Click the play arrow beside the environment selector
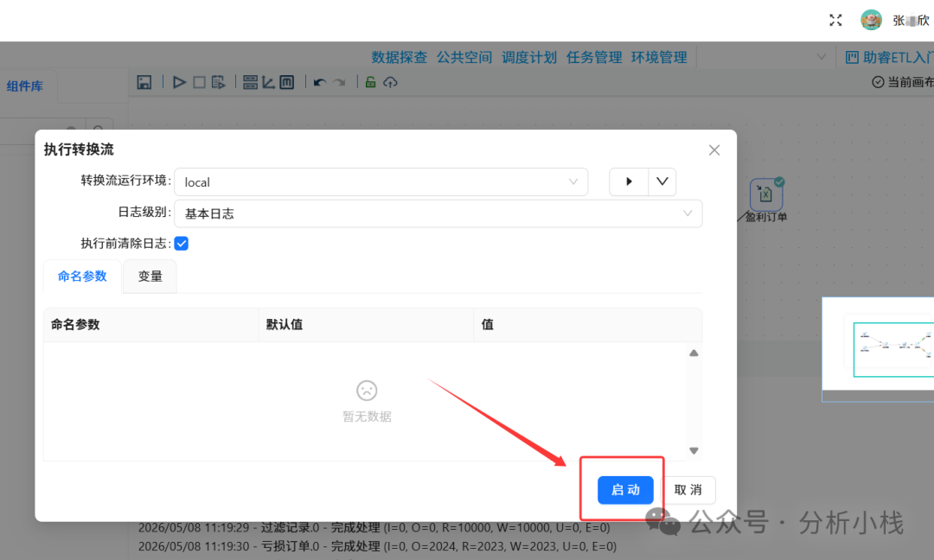 click(629, 181)
